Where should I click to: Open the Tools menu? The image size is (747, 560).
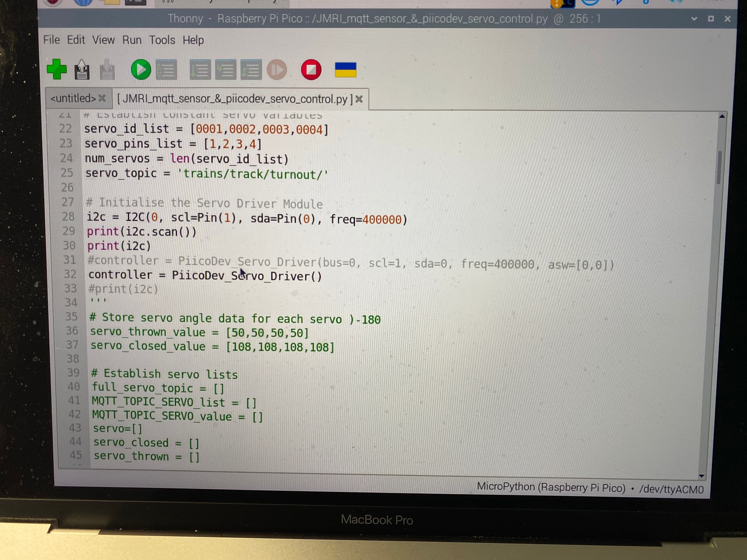162,40
